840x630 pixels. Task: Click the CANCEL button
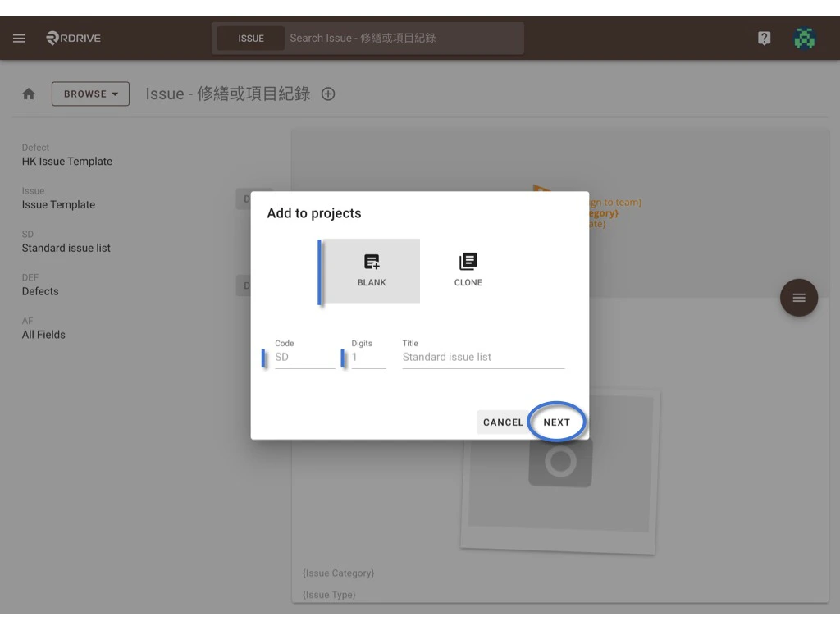coord(503,422)
